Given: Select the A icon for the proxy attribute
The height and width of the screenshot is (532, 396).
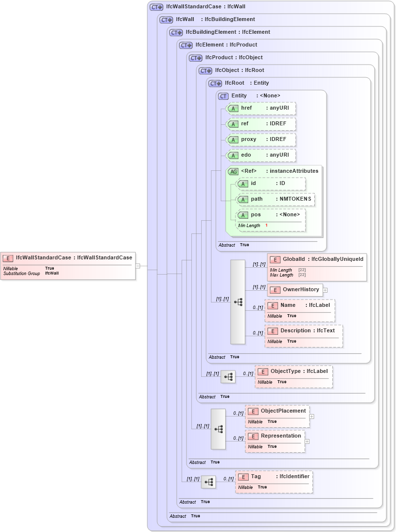Looking at the screenshot, I should (x=233, y=139).
